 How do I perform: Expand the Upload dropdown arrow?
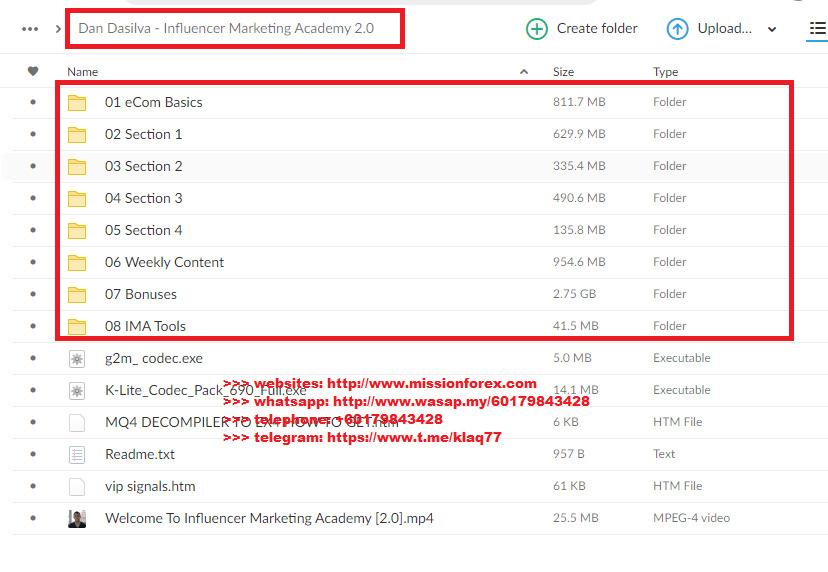(x=772, y=30)
